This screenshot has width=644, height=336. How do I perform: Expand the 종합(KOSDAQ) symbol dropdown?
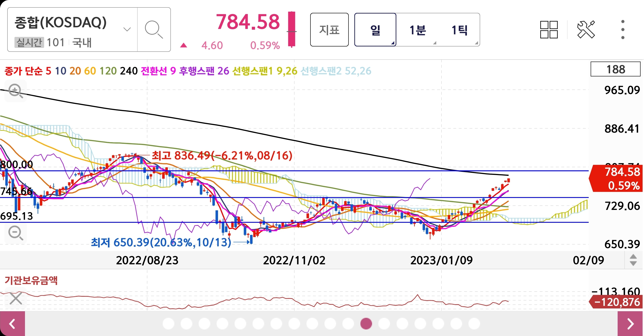[127, 29]
